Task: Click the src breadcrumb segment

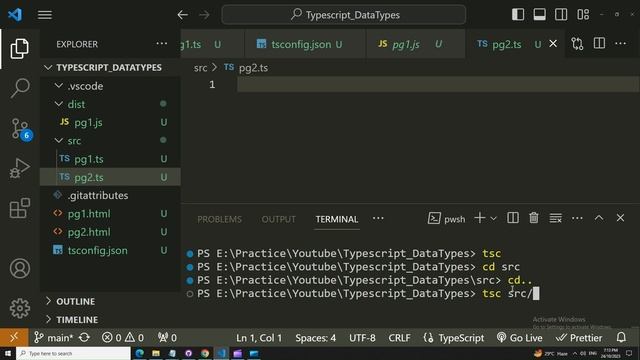Action: pyautogui.click(x=200, y=68)
